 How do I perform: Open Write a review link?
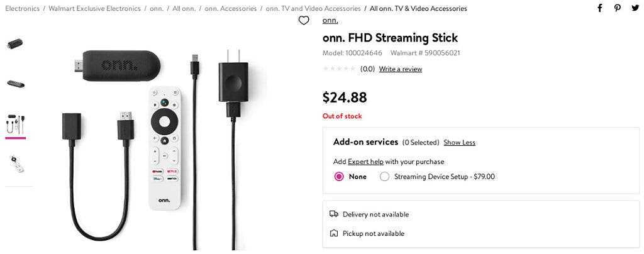(x=401, y=69)
